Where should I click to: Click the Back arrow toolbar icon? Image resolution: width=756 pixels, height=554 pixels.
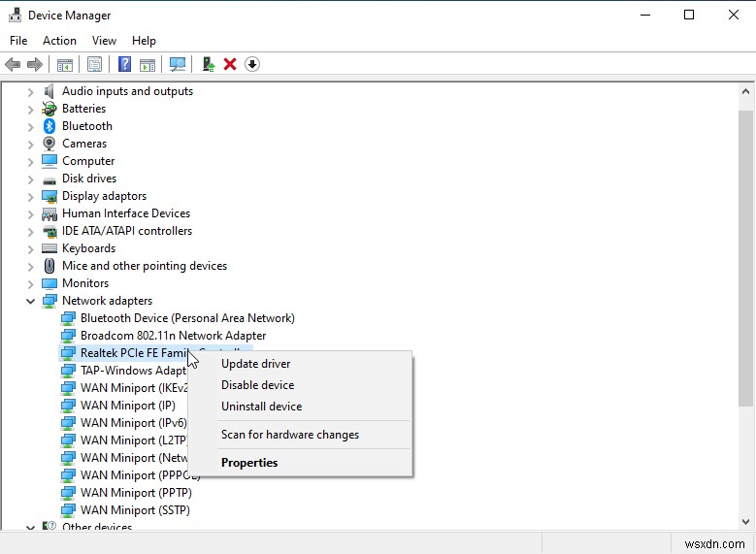click(13, 64)
